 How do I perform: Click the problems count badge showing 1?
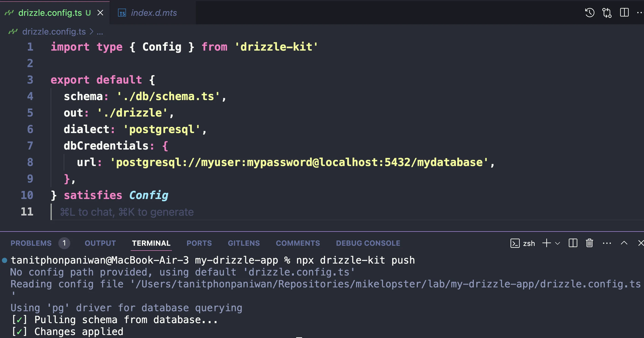pyautogui.click(x=64, y=243)
